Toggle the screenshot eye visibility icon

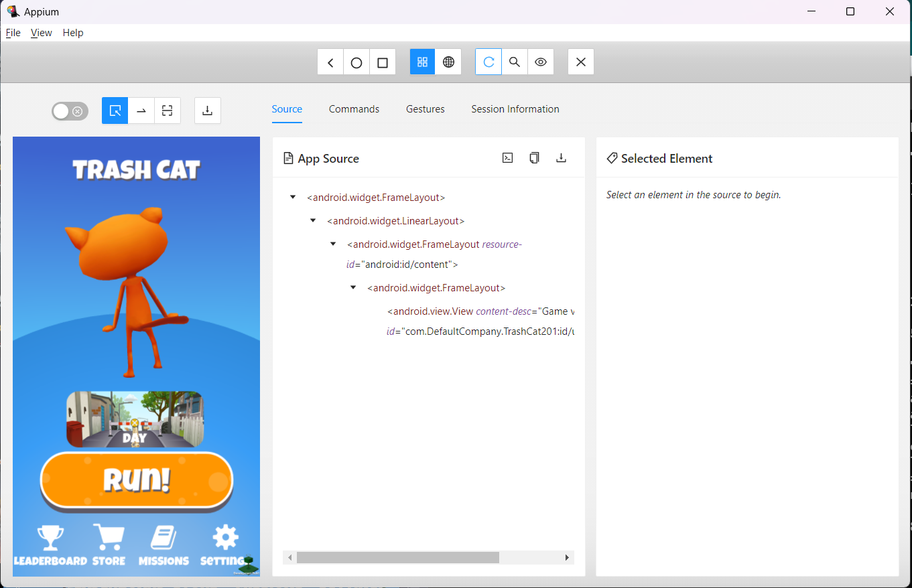pos(541,61)
